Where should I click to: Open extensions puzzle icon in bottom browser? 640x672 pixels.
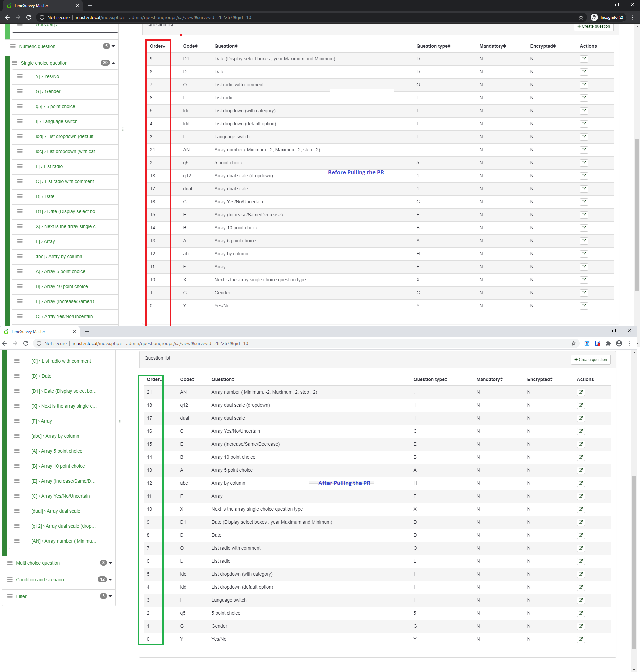click(x=608, y=344)
